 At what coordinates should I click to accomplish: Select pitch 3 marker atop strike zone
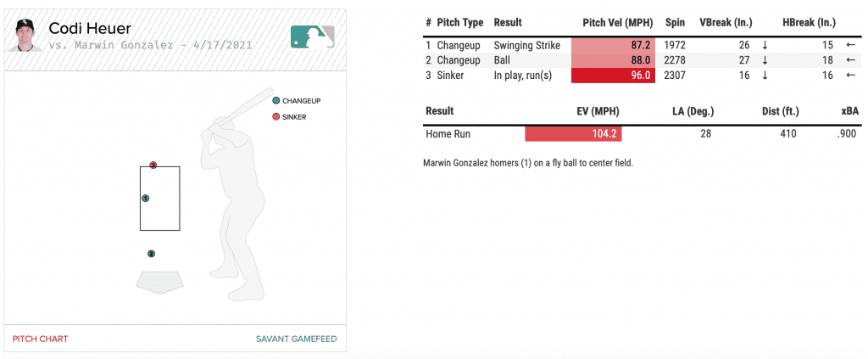point(153,165)
